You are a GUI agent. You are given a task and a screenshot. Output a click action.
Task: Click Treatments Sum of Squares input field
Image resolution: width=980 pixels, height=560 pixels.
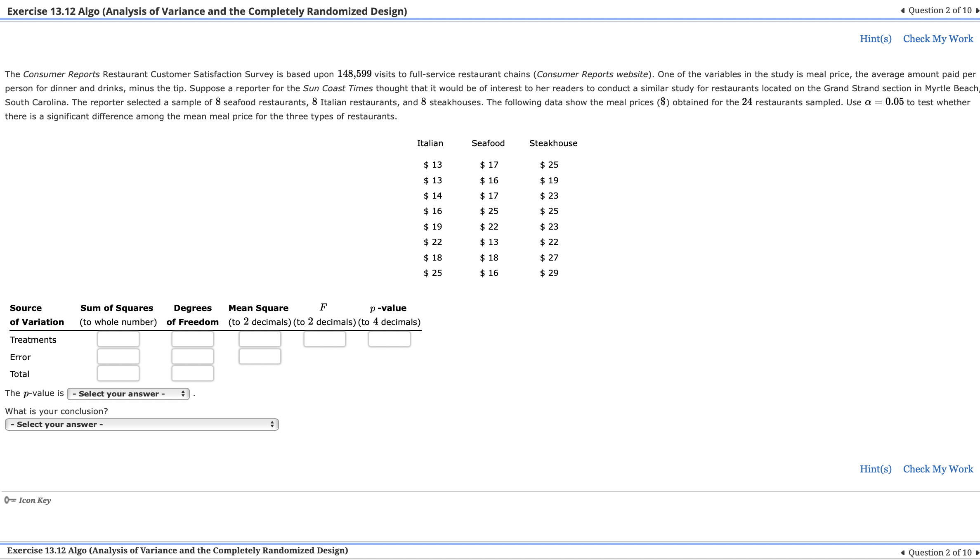pyautogui.click(x=118, y=339)
